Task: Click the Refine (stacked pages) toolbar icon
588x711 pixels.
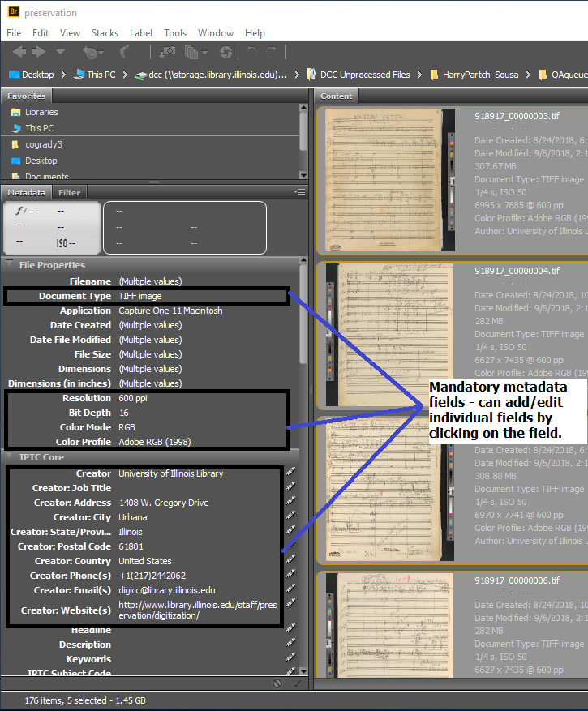Action: point(192,53)
